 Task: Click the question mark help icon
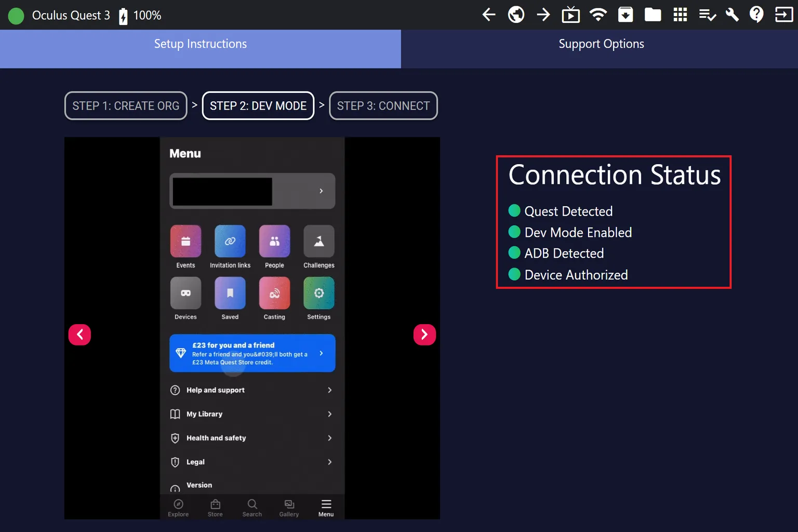pyautogui.click(x=756, y=15)
